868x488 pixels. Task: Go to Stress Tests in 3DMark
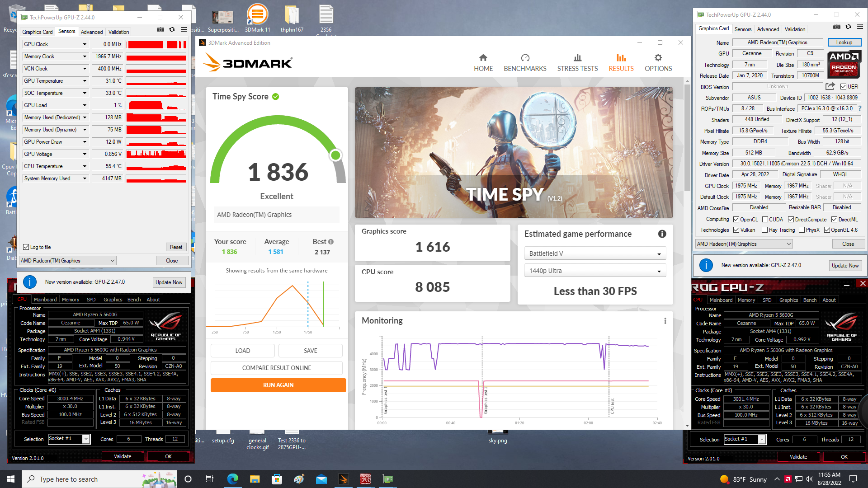(577, 63)
